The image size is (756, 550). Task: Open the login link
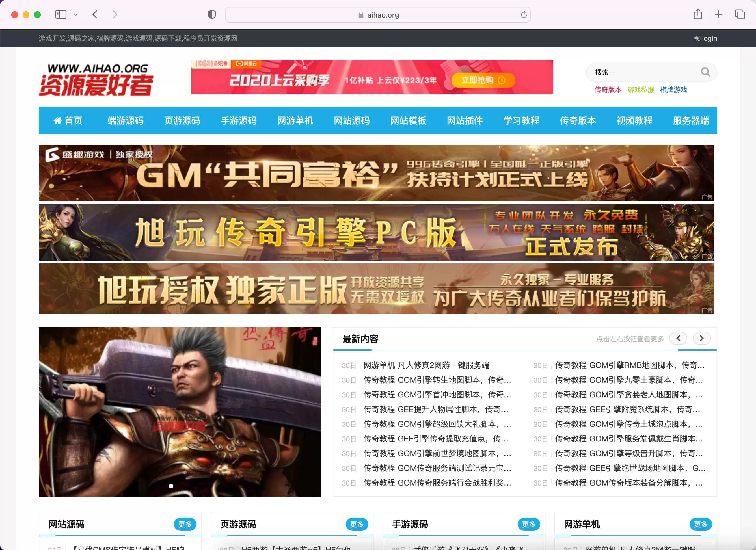706,38
